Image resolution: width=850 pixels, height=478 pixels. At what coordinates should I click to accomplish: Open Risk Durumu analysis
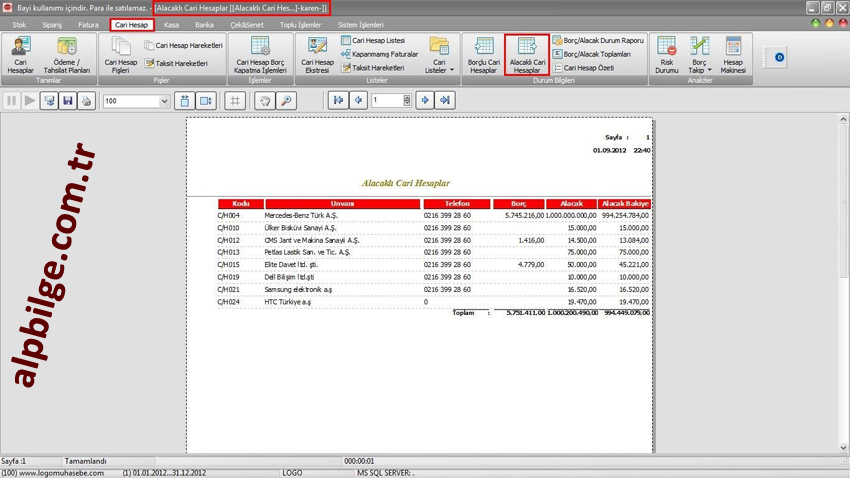click(666, 54)
